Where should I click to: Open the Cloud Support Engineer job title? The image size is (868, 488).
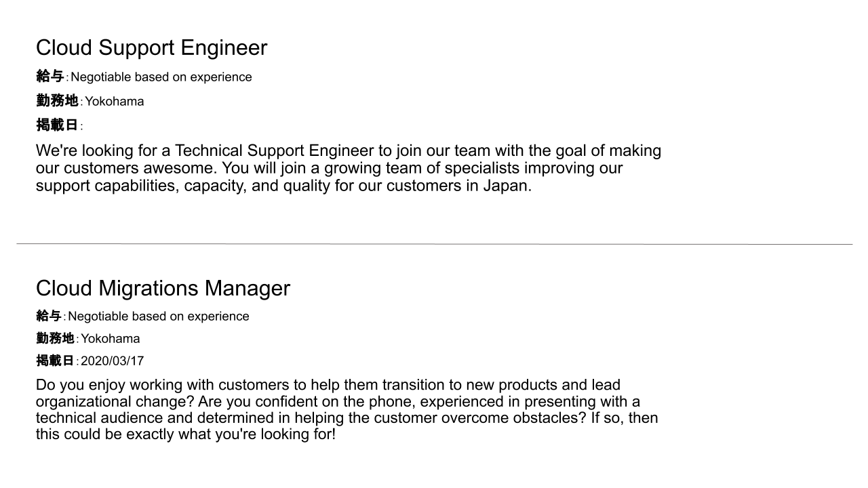click(x=151, y=48)
